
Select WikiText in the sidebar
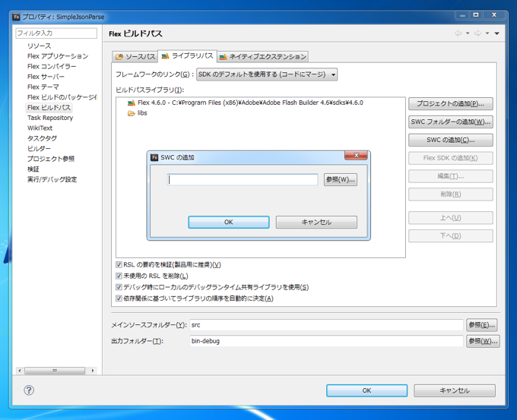[x=40, y=128]
